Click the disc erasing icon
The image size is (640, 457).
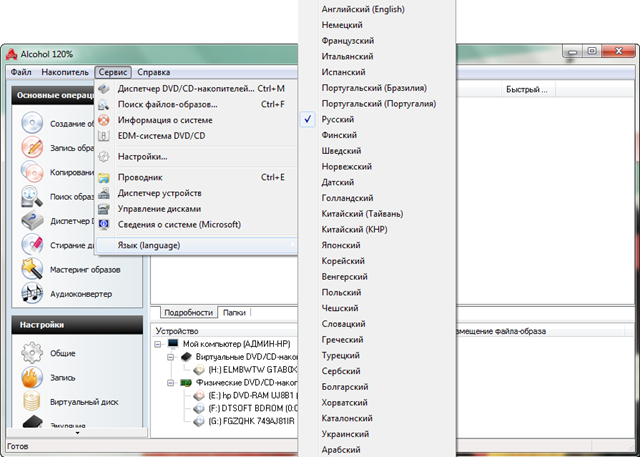pyautogui.click(x=32, y=244)
